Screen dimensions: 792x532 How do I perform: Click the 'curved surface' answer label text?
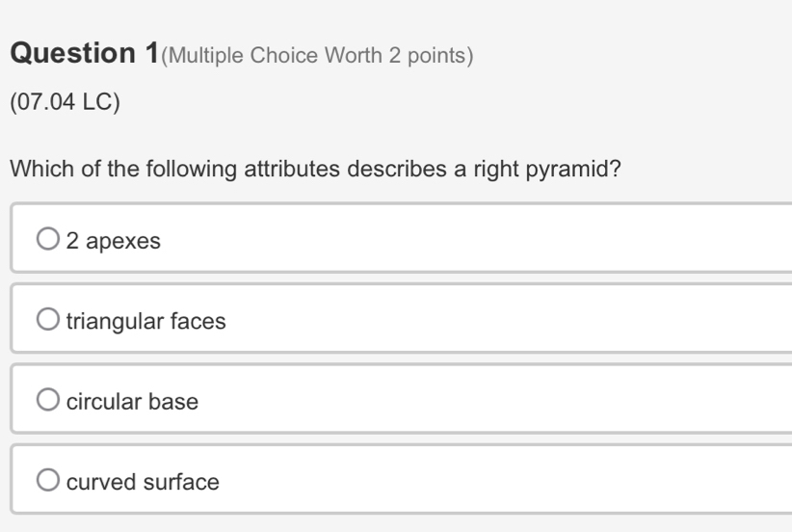click(143, 481)
